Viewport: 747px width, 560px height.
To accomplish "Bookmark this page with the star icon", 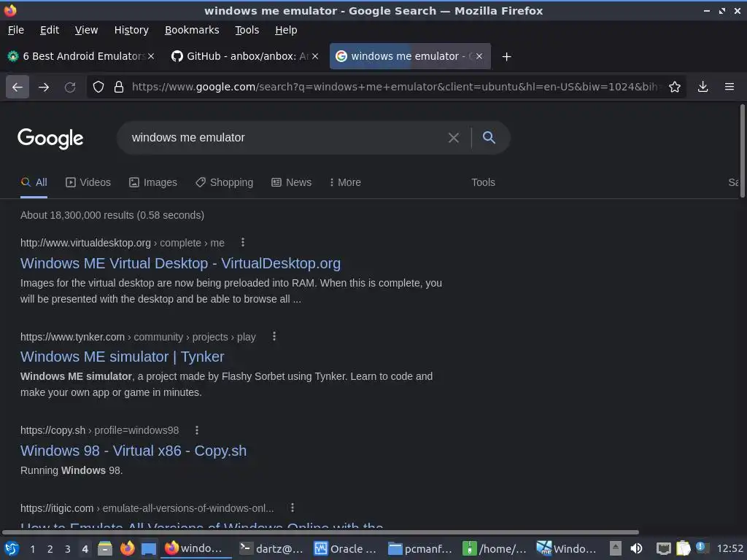I will click(x=675, y=87).
